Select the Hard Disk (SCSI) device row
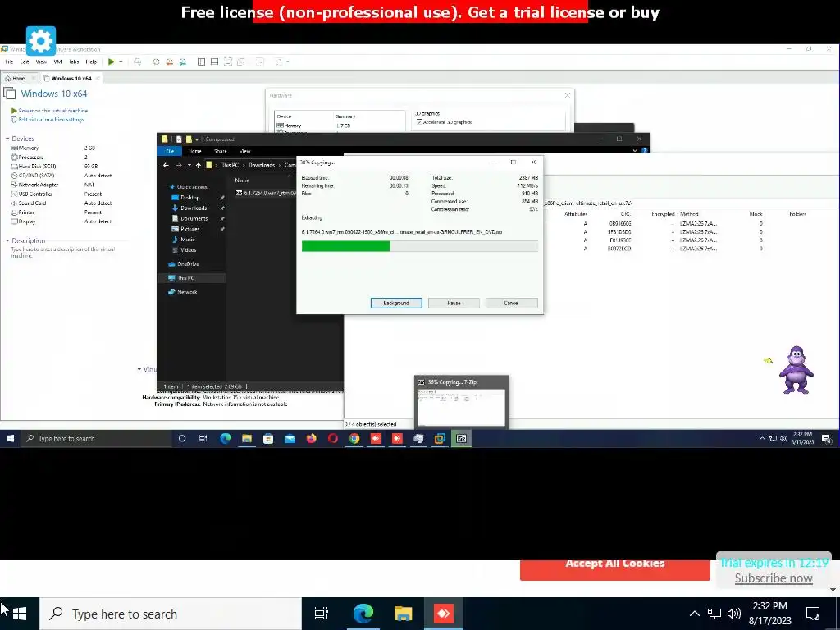 point(61,166)
